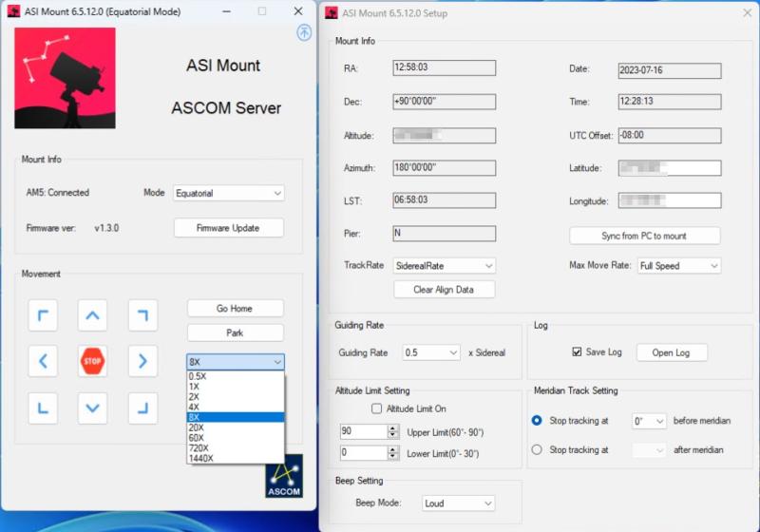760x532 pixels.
Task: Select 720X speed from list
Action: pyautogui.click(x=236, y=447)
